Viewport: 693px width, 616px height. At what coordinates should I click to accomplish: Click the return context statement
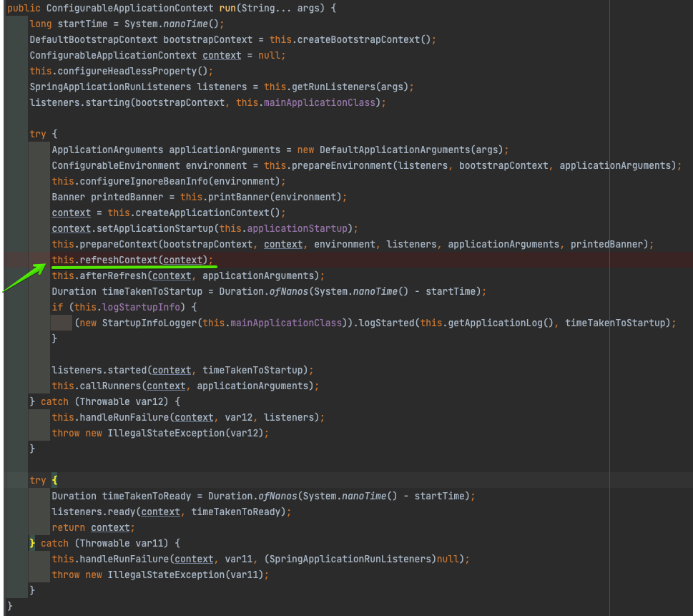click(93, 527)
